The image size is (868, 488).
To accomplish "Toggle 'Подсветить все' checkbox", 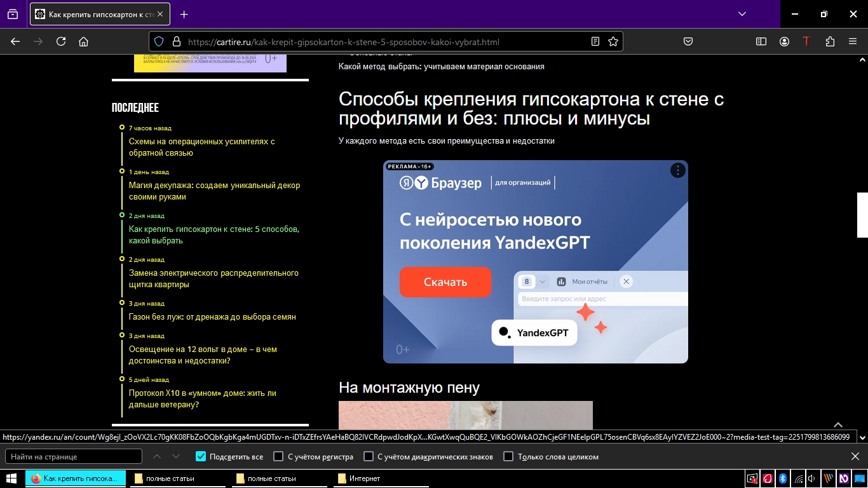I will coord(201,456).
